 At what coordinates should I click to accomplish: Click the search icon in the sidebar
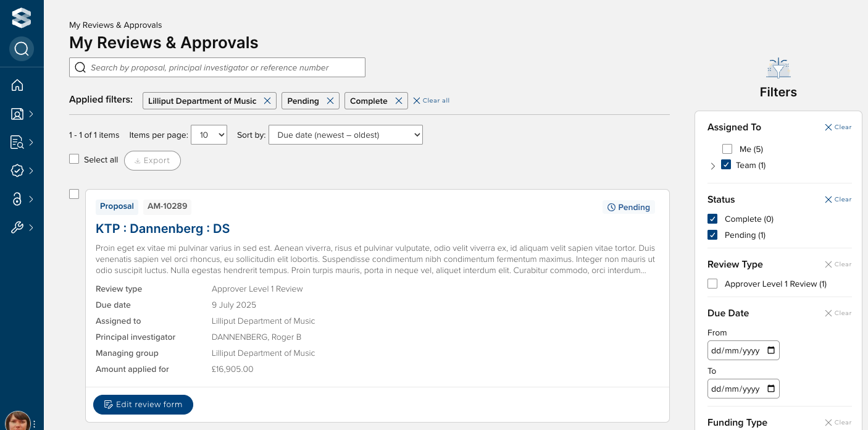[x=22, y=49]
